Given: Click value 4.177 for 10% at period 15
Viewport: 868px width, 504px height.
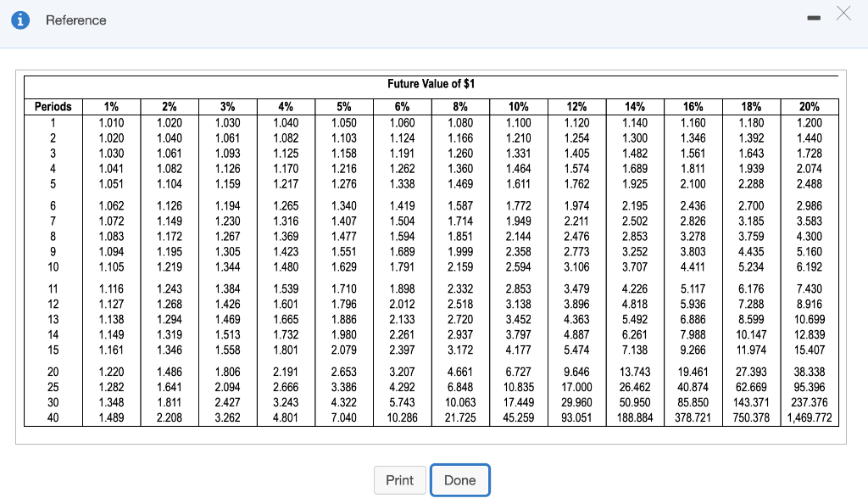Looking at the screenshot, I should pos(518,350).
